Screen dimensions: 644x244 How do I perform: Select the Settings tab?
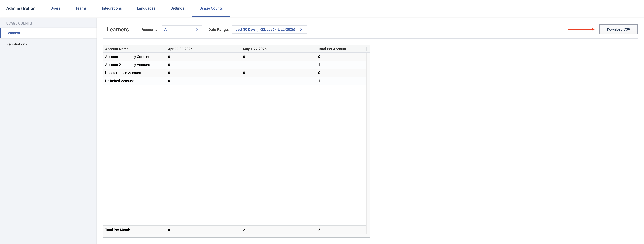pyautogui.click(x=177, y=8)
